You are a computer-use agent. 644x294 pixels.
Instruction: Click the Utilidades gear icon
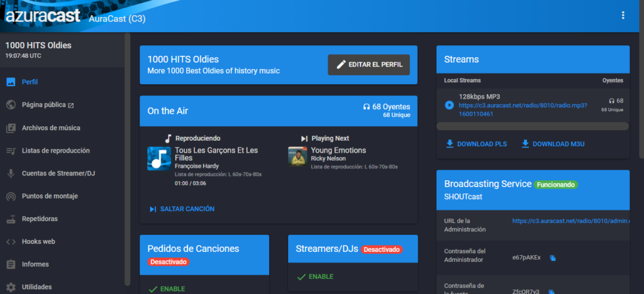click(11, 287)
